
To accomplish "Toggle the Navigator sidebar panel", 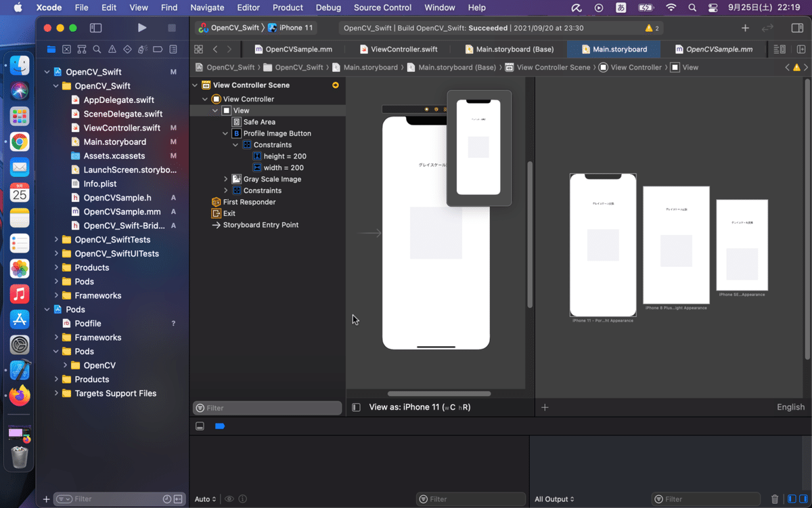I will pos(95,28).
